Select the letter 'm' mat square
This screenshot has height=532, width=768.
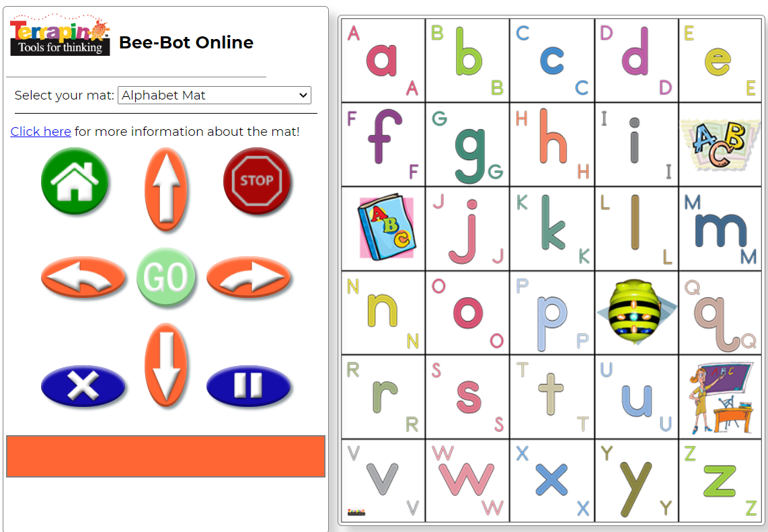(720, 229)
